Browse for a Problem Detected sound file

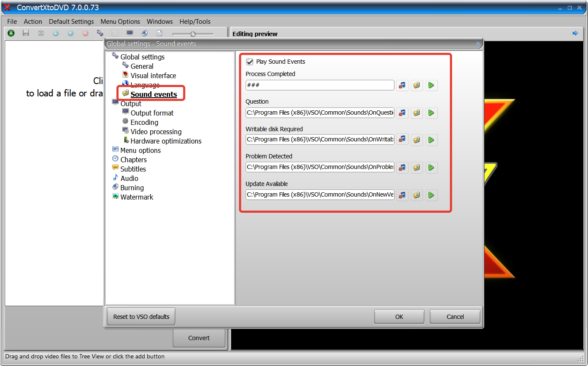(x=417, y=167)
